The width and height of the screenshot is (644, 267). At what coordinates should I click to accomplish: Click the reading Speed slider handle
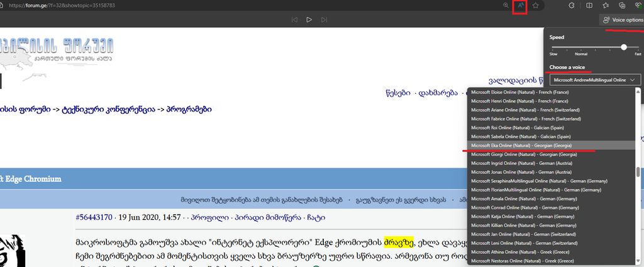pos(624,47)
